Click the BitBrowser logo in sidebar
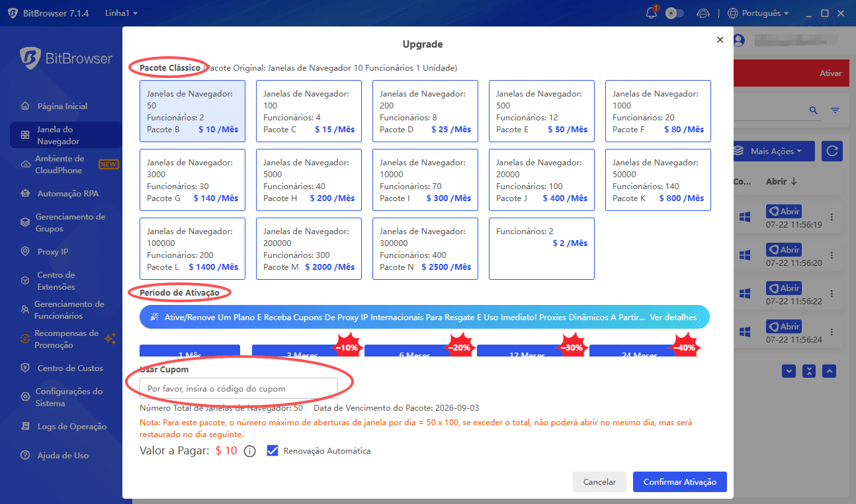The image size is (856, 504). coord(66,58)
